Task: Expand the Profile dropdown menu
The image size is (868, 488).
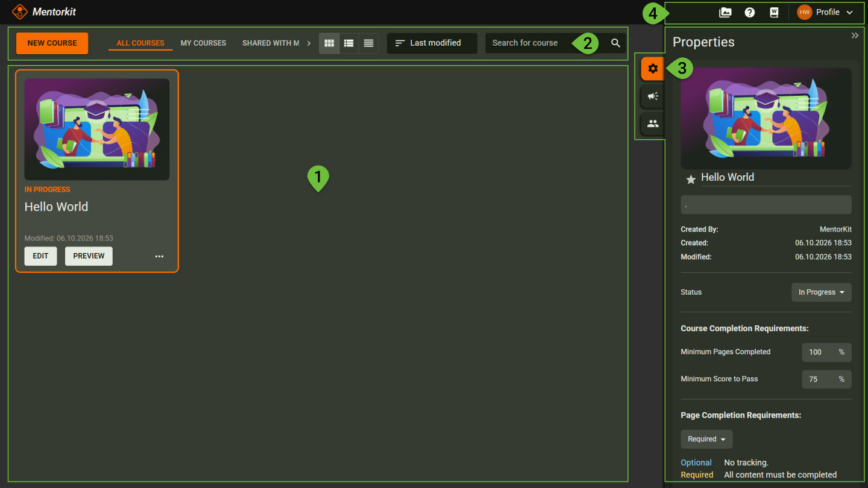Action: coord(849,12)
